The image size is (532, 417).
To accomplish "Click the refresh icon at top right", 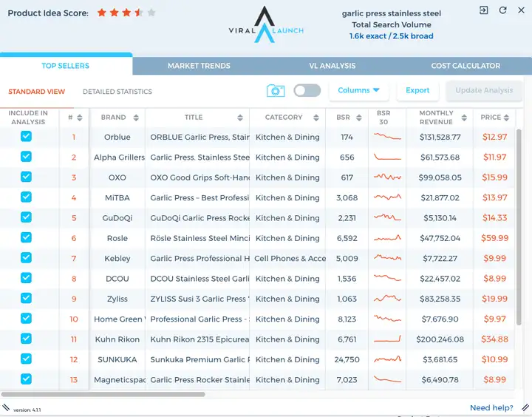I will click(x=503, y=10).
